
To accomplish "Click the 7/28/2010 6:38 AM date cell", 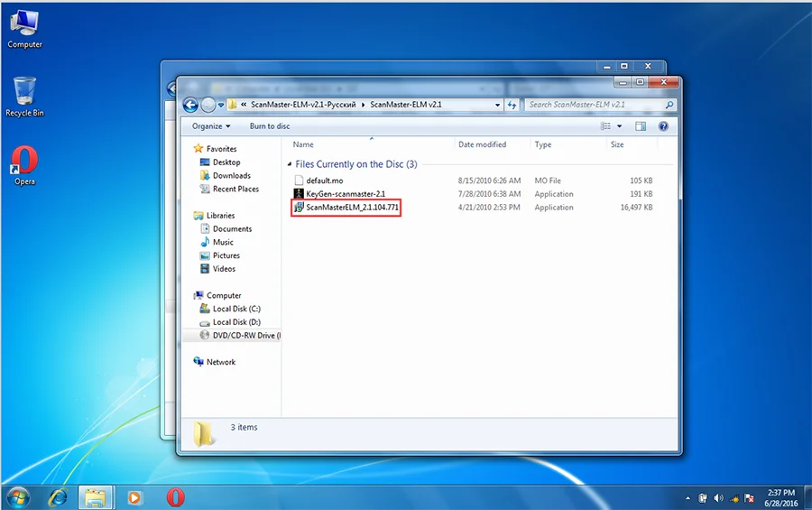I will pyautogui.click(x=489, y=194).
